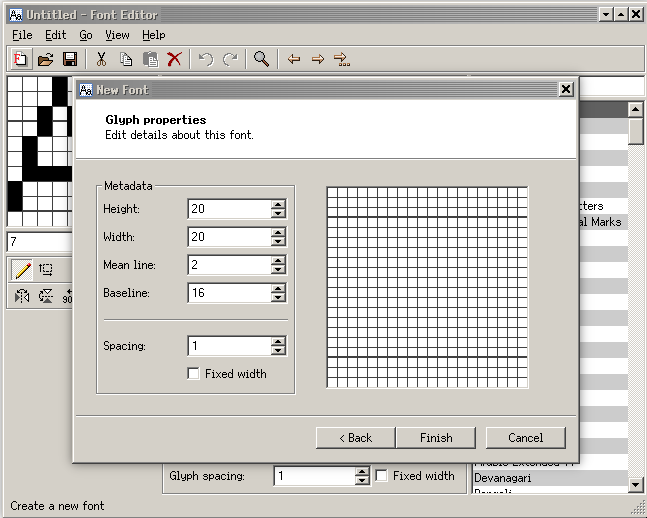
Task: Go back with the < Back button
Action: pyautogui.click(x=355, y=438)
